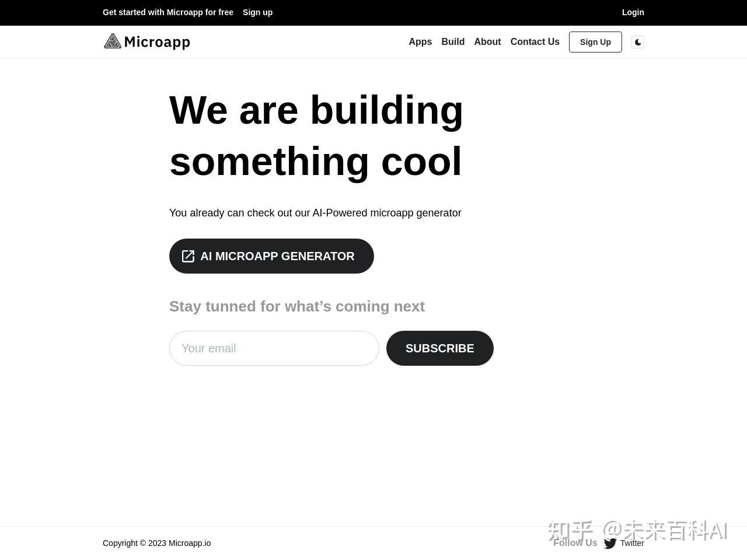This screenshot has width=747, height=560.
Task: Open the Contact Us page link
Action: pos(535,42)
